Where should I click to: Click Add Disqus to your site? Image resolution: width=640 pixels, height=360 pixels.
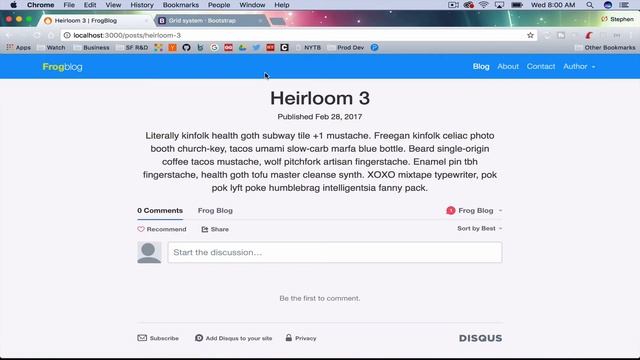tap(233, 338)
